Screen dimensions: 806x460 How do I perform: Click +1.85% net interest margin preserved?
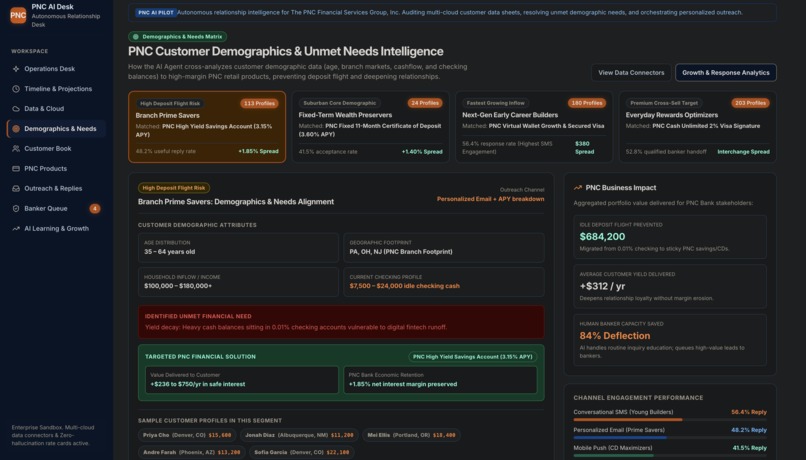[x=402, y=384]
